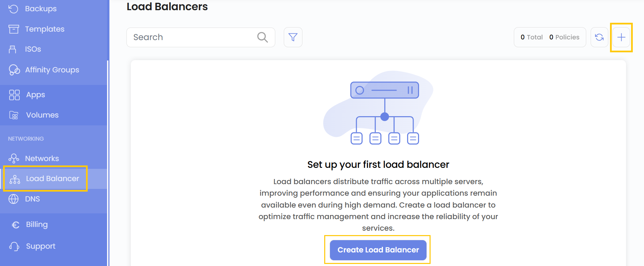Screen dimensions: 644x266
Task: Open the filter funnel options
Action: pyautogui.click(x=293, y=37)
